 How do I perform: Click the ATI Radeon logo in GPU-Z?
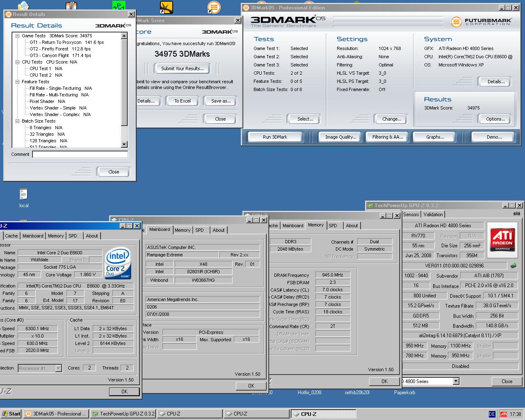point(502,240)
